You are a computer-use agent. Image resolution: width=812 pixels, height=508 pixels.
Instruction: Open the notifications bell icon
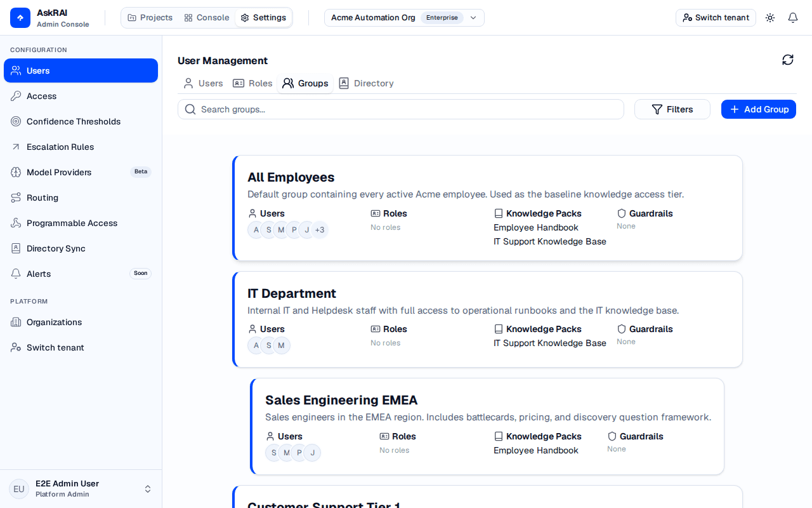pyautogui.click(x=793, y=18)
